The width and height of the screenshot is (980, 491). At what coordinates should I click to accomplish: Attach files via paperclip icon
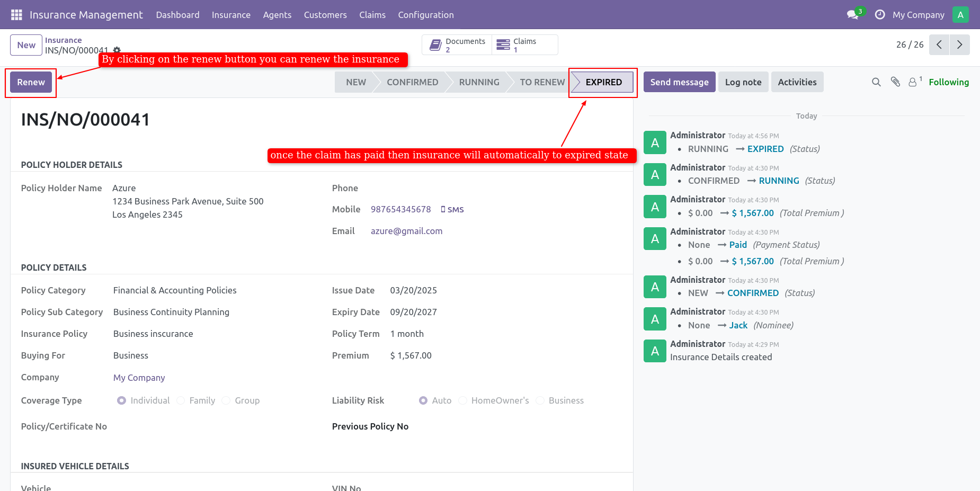point(895,82)
